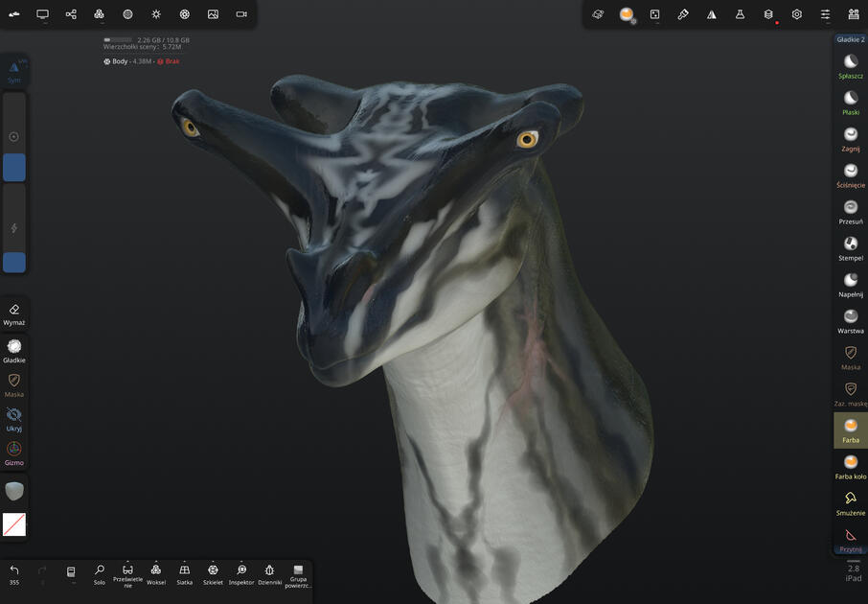
Task: Select the Farba koło tool
Action: click(851, 467)
